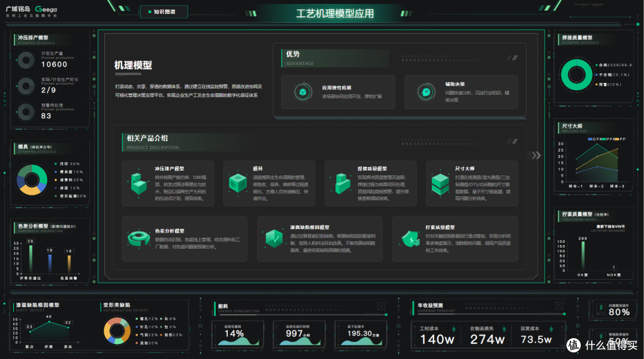Open the 冲压排产模型 product card
Image resolution: width=644 pixels, height=359 pixels.
168,184
